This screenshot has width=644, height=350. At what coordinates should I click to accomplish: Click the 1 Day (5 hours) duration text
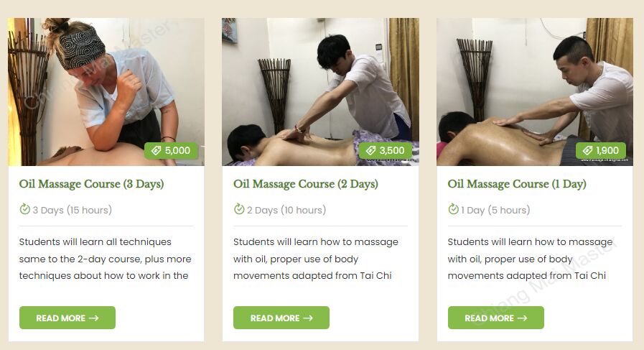coord(495,210)
